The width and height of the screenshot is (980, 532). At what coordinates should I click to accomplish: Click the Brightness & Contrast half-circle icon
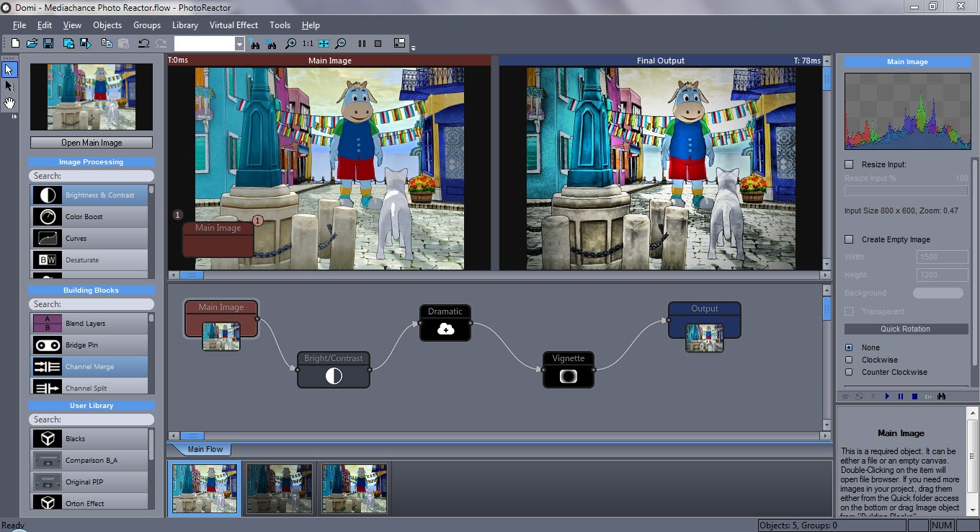point(47,195)
